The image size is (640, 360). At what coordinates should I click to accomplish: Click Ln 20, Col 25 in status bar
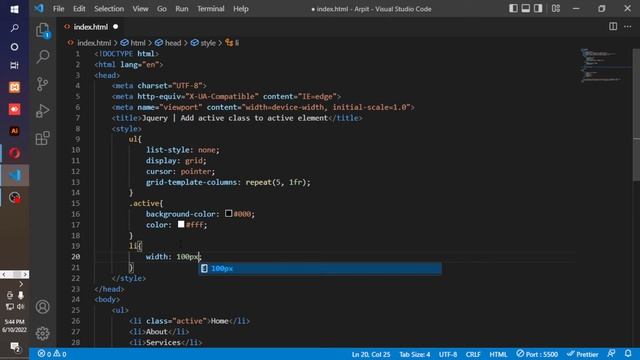[371, 354]
